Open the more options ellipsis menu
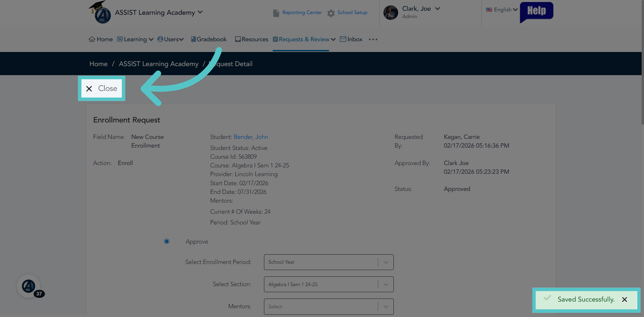This screenshot has width=644, height=317. [x=373, y=39]
